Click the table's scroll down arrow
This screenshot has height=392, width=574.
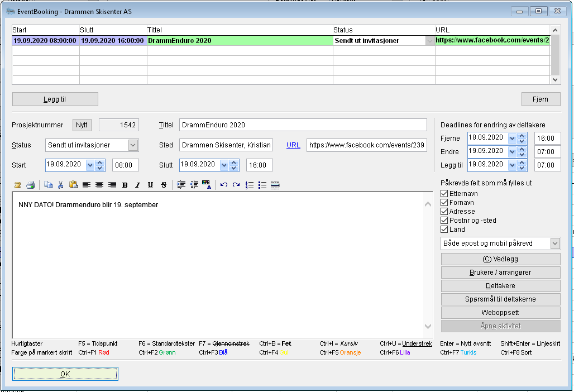556,80
